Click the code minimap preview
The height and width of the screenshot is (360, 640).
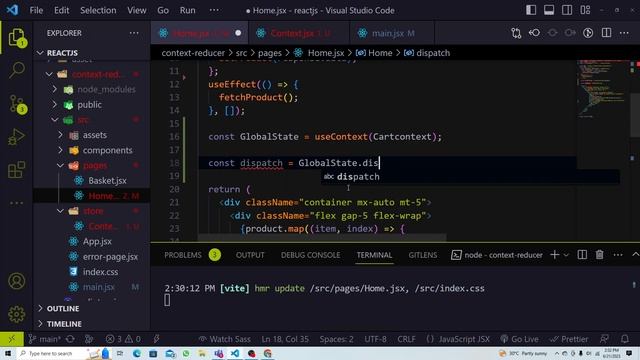click(603, 90)
